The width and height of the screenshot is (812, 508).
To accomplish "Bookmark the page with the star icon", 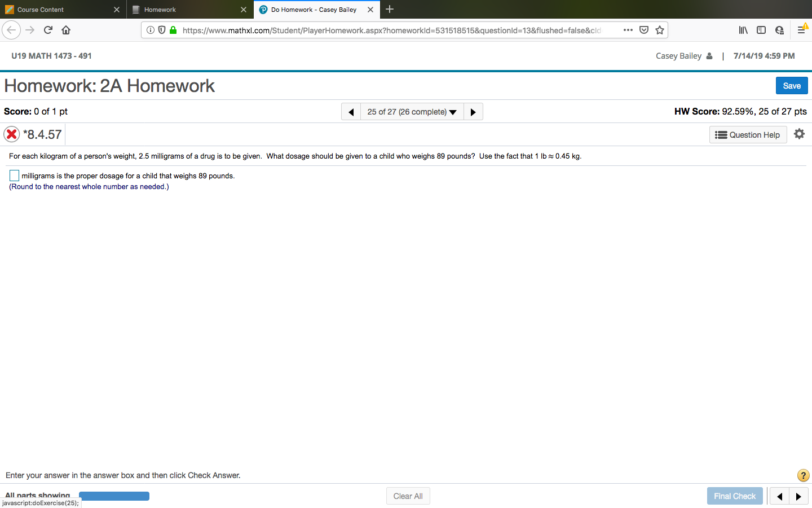I will [660, 29].
